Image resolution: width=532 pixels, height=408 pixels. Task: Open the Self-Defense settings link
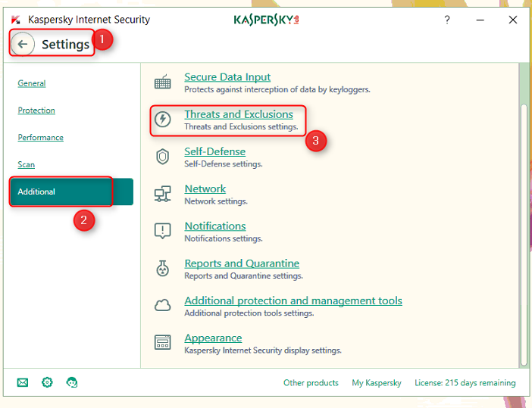[x=214, y=152]
